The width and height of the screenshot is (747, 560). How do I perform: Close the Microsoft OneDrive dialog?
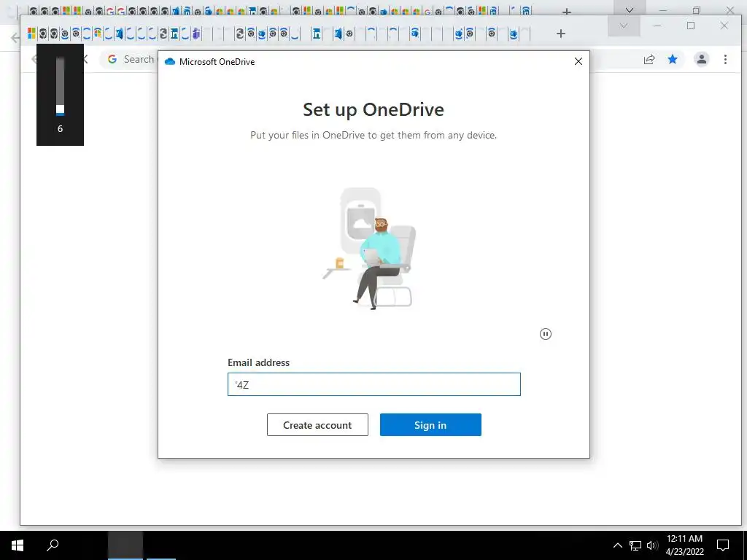tap(578, 61)
